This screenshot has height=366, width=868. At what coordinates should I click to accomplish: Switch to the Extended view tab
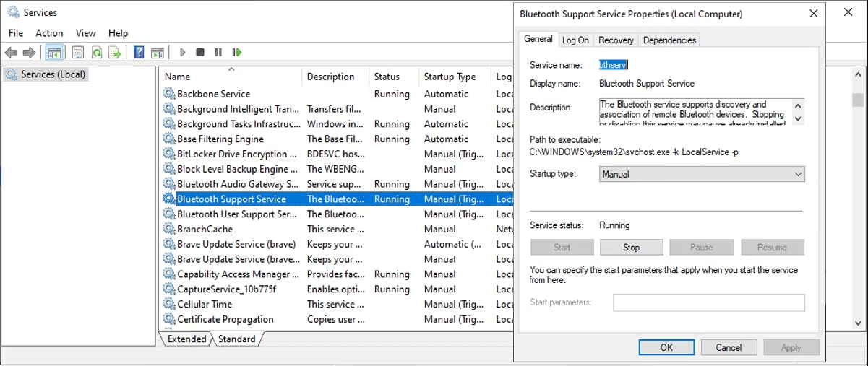coord(186,339)
